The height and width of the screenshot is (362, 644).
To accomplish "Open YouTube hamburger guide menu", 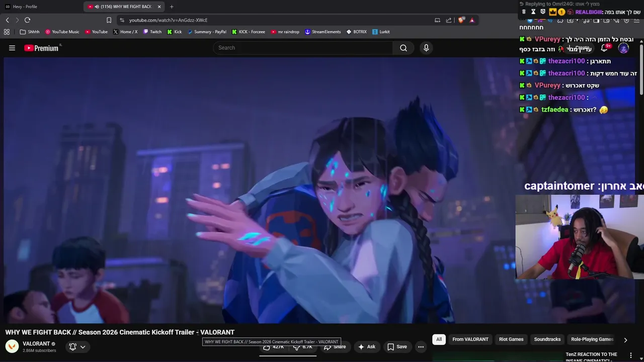I will click(x=12, y=48).
